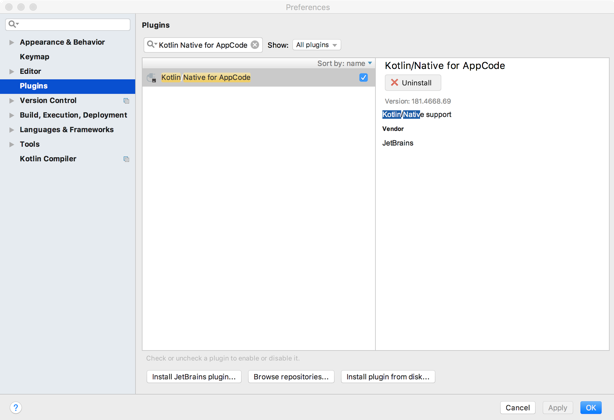Image resolution: width=614 pixels, height=420 pixels.
Task: Select Keymap in the settings tree
Action: [x=34, y=57]
